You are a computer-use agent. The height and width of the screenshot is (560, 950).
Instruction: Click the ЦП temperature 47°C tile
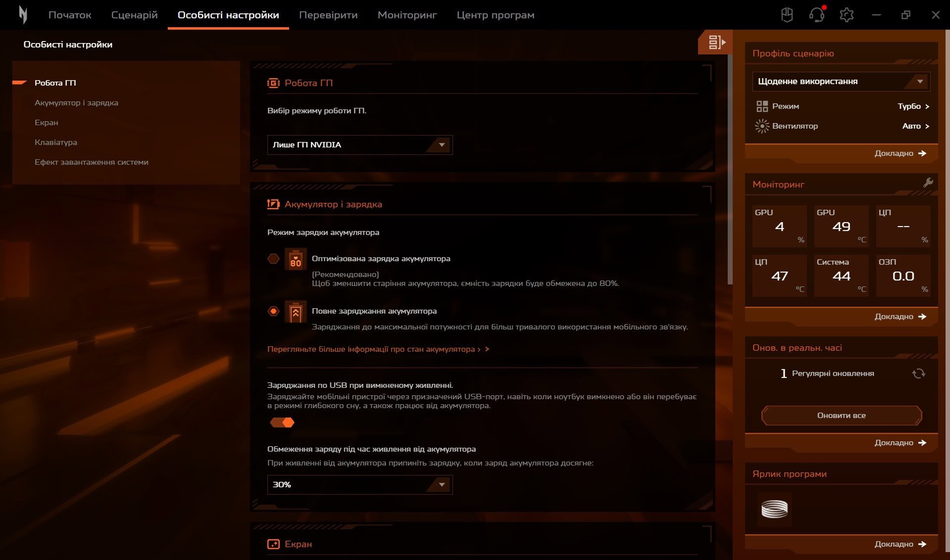point(779,276)
